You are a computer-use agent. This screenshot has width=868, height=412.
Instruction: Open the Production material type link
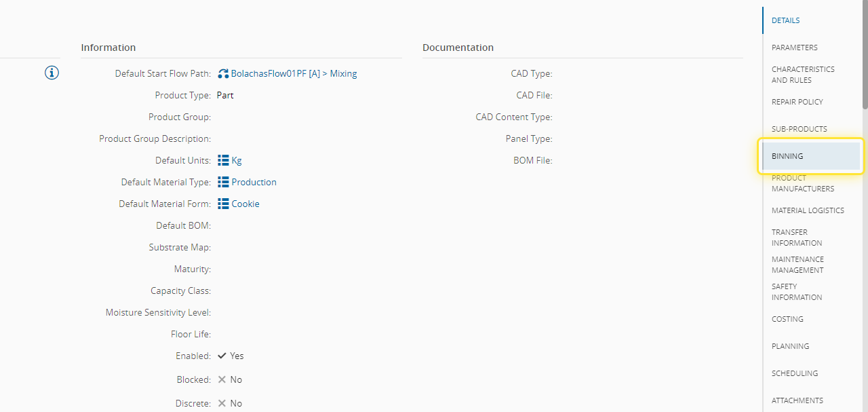click(x=254, y=182)
